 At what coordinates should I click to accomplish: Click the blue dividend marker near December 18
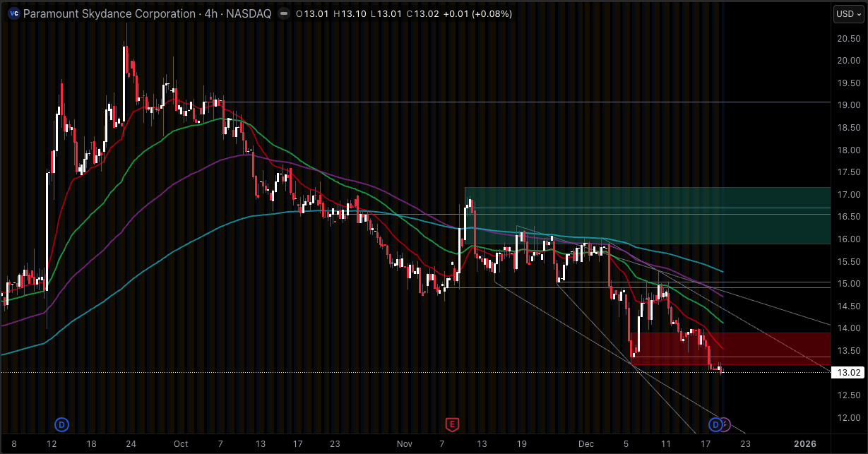[715, 424]
